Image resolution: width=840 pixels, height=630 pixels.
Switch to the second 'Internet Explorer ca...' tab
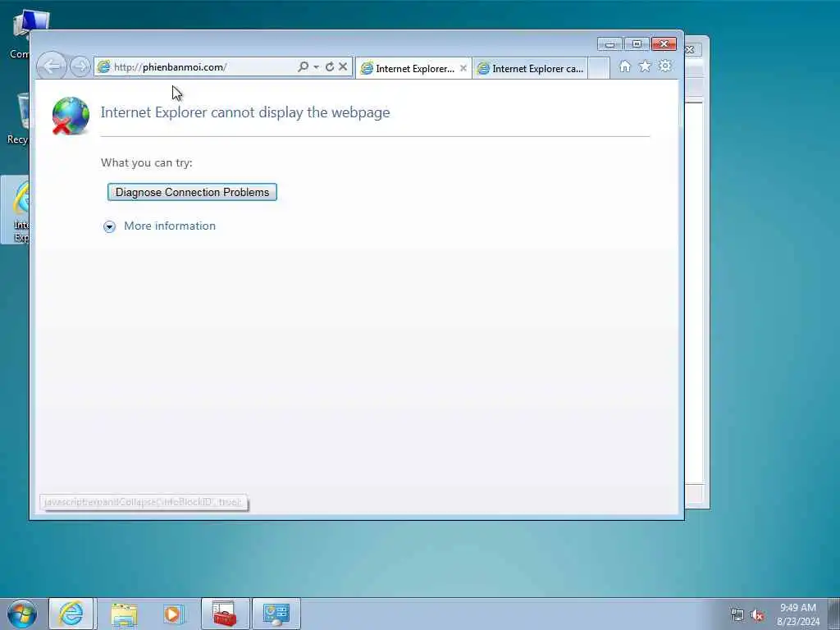[531, 69]
